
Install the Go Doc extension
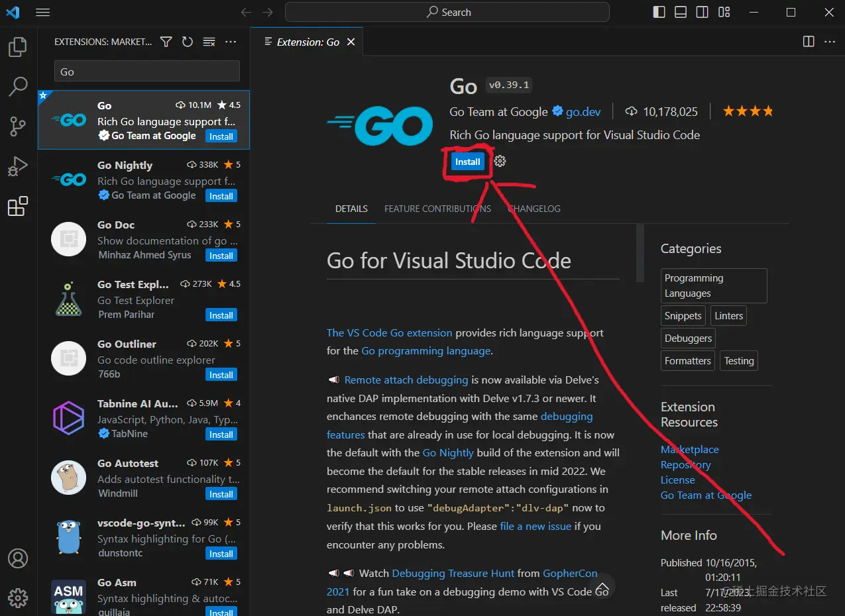221,256
